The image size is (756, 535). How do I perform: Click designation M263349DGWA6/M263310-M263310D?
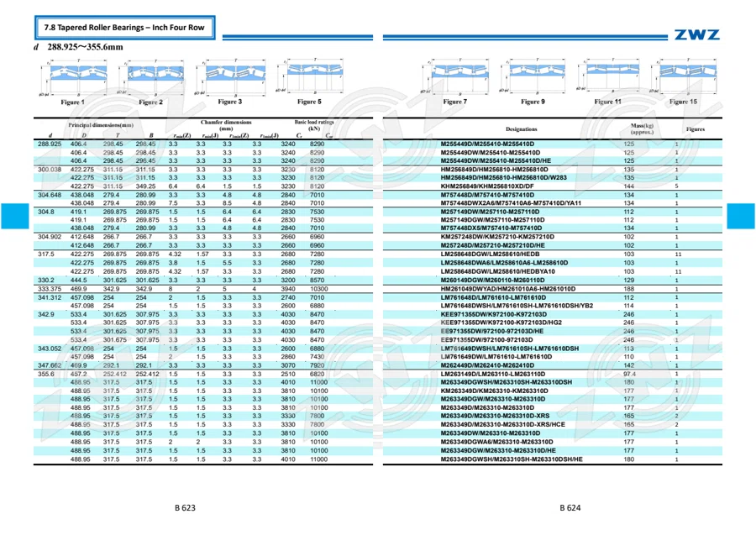coord(497,442)
